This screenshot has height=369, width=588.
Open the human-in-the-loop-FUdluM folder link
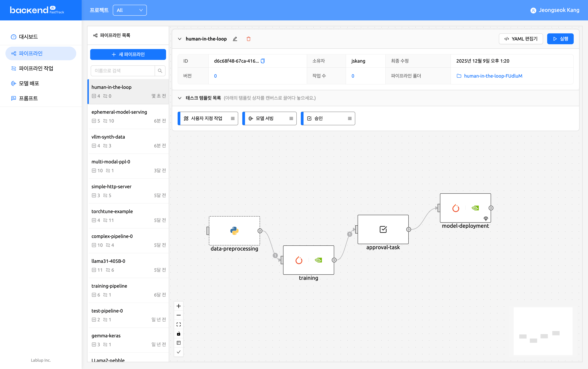(x=493, y=76)
